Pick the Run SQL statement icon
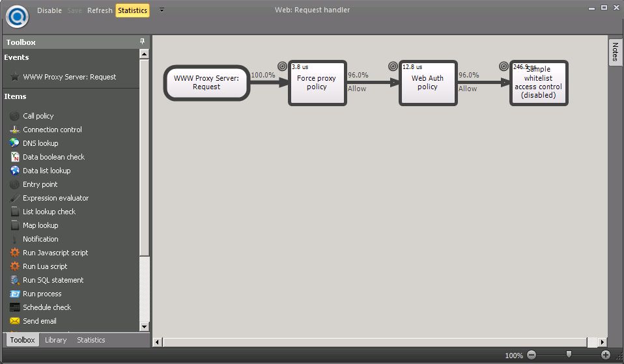Viewport: 624px width, 364px height. pos(15,280)
